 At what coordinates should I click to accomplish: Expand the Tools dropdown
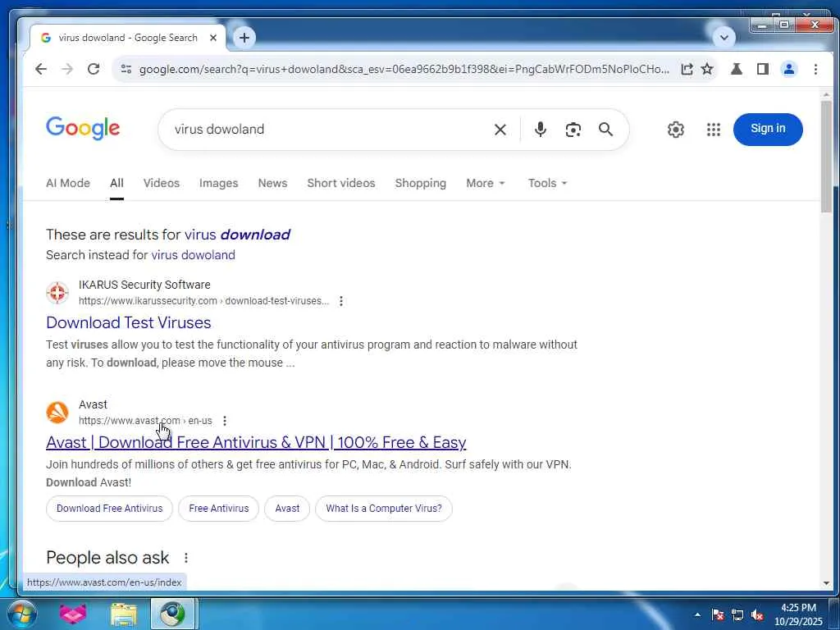(547, 183)
